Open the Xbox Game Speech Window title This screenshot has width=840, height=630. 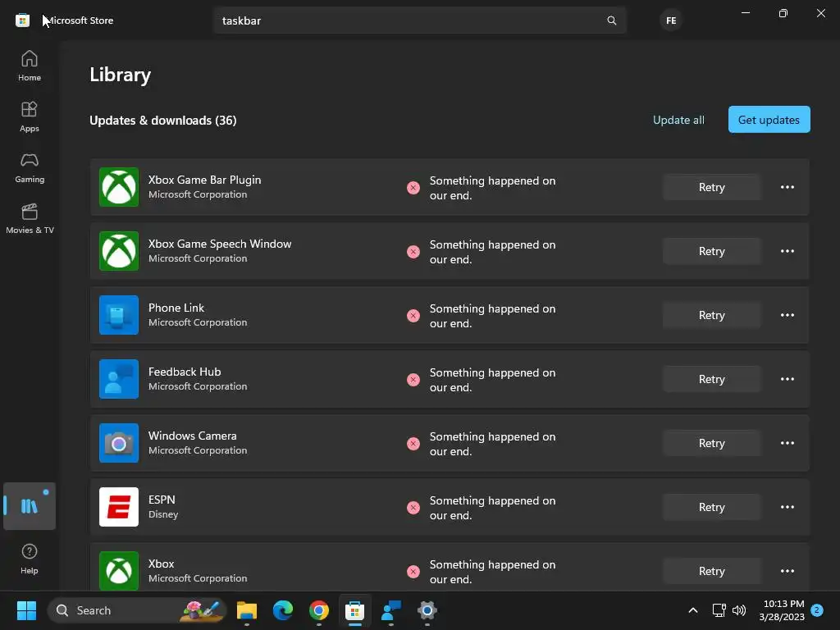pyautogui.click(x=220, y=244)
